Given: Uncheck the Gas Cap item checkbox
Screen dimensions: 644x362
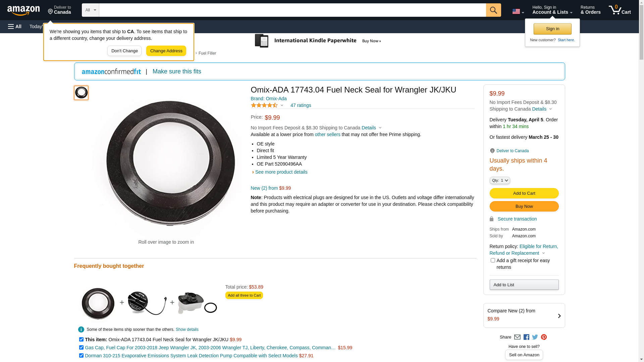Looking at the screenshot, I should 81,348.
